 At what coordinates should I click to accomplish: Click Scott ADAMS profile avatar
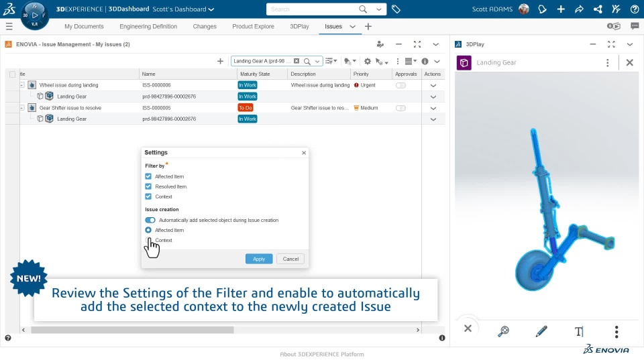click(x=524, y=9)
